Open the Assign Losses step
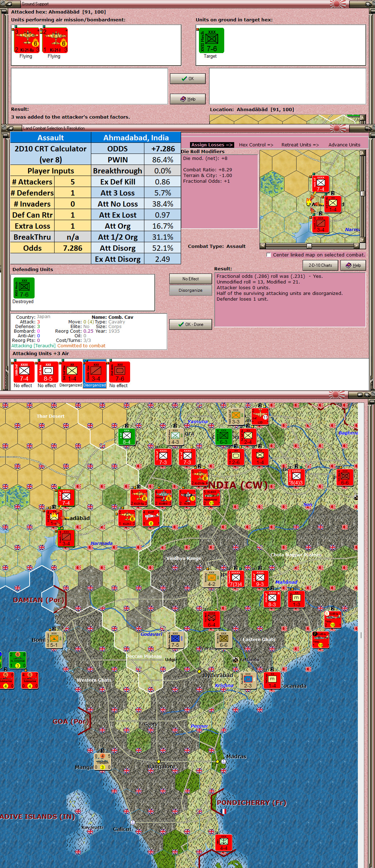This screenshot has width=375, height=868. [x=212, y=145]
